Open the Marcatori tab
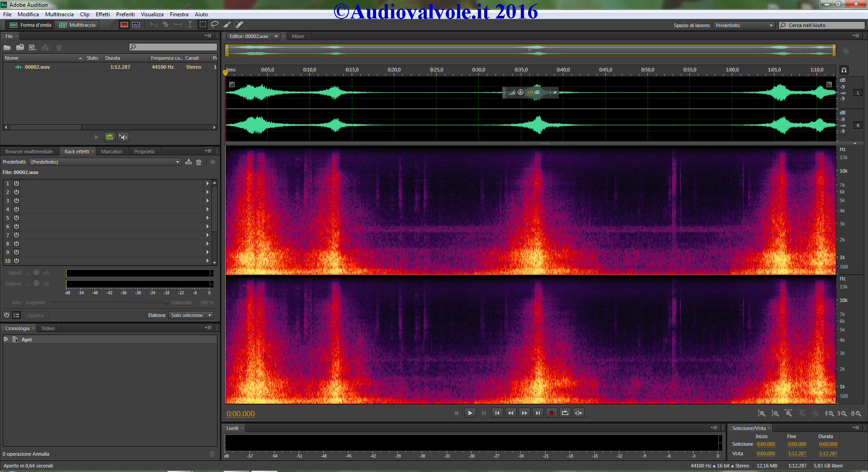The image size is (868, 472). [x=112, y=151]
